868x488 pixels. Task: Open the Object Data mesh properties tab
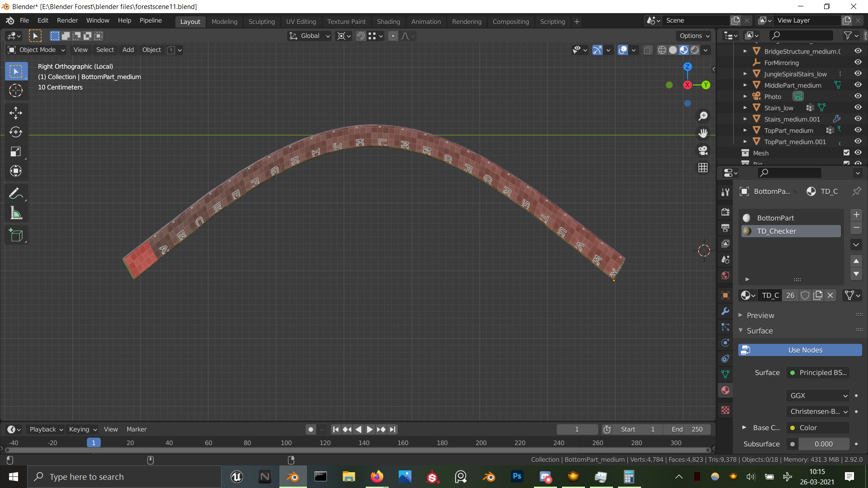click(725, 375)
